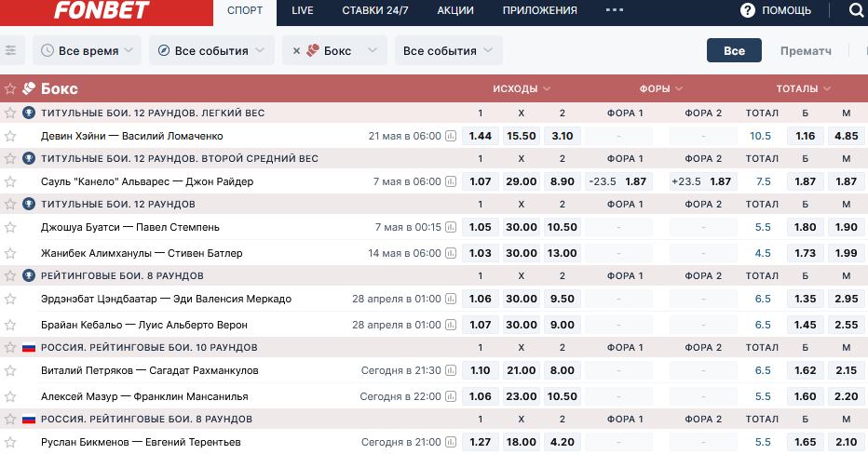Image resolution: width=868 pixels, height=454 pixels.
Task: Open the search magnifier icon
Action: pyautogui.click(x=857, y=10)
